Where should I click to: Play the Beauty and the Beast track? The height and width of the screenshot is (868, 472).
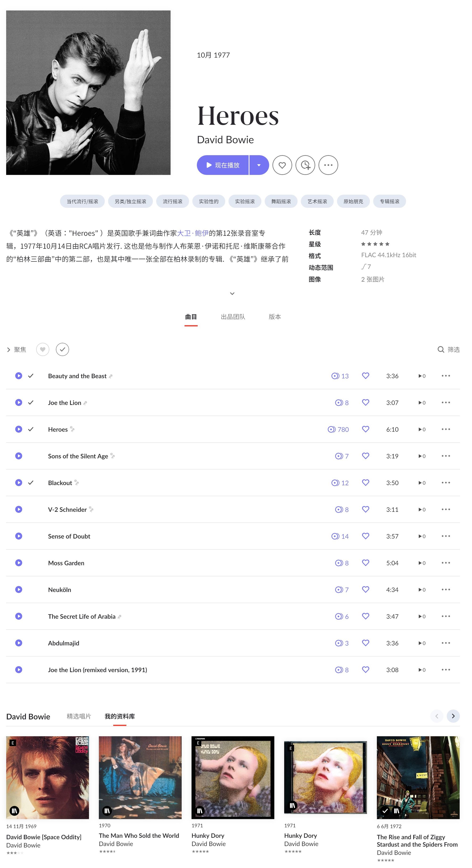tap(19, 376)
